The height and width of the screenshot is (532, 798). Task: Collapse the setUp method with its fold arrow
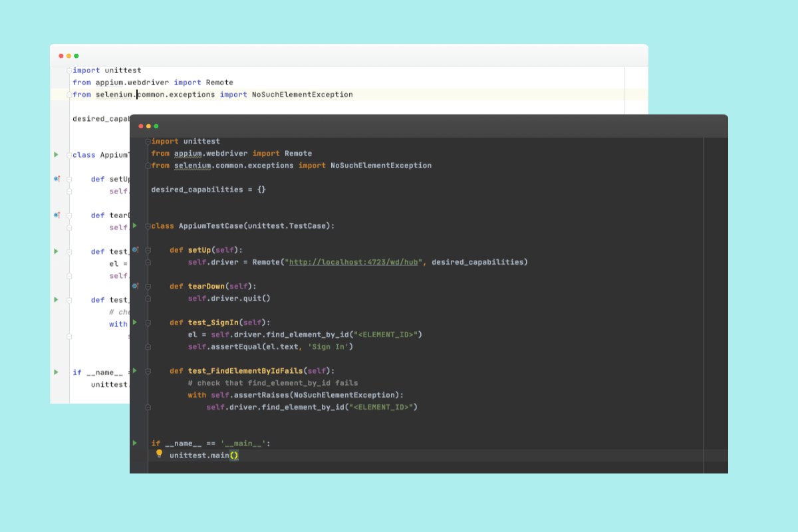pos(147,251)
